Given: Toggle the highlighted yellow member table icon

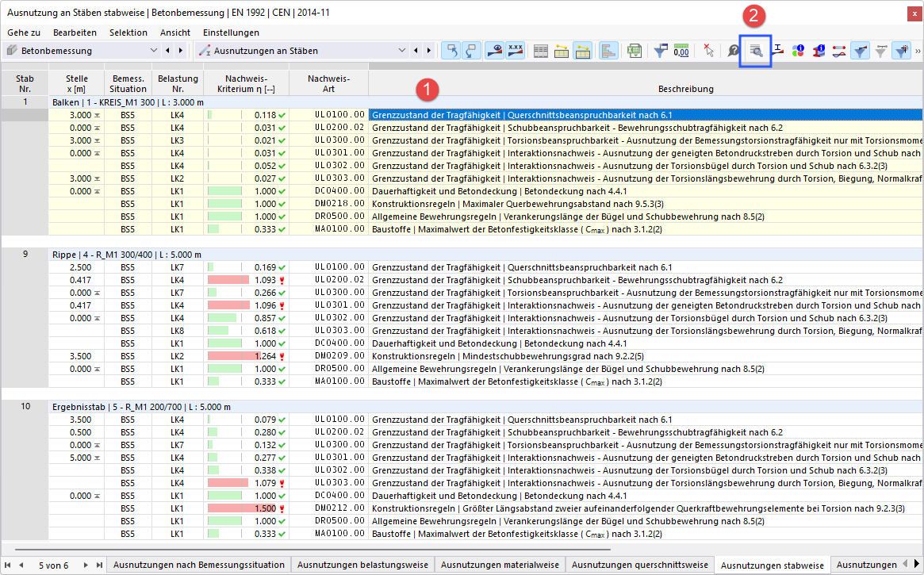Looking at the screenshot, I should click(583, 52).
